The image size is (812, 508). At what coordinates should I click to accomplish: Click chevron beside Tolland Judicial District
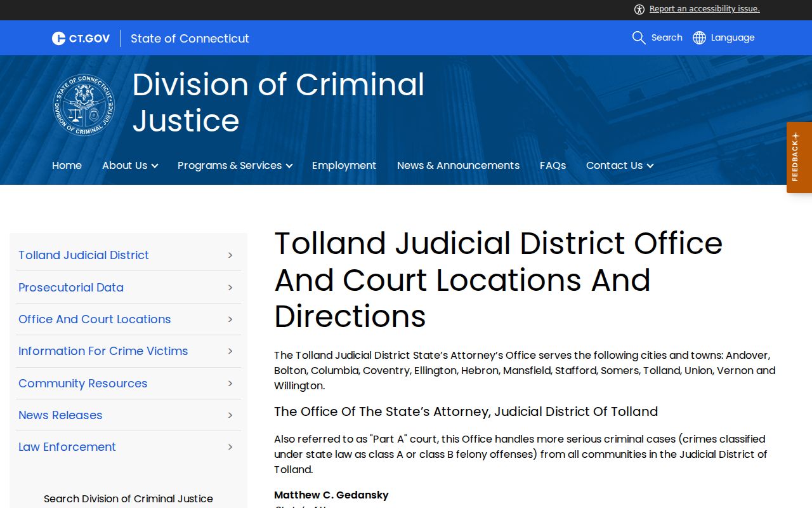(230, 255)
